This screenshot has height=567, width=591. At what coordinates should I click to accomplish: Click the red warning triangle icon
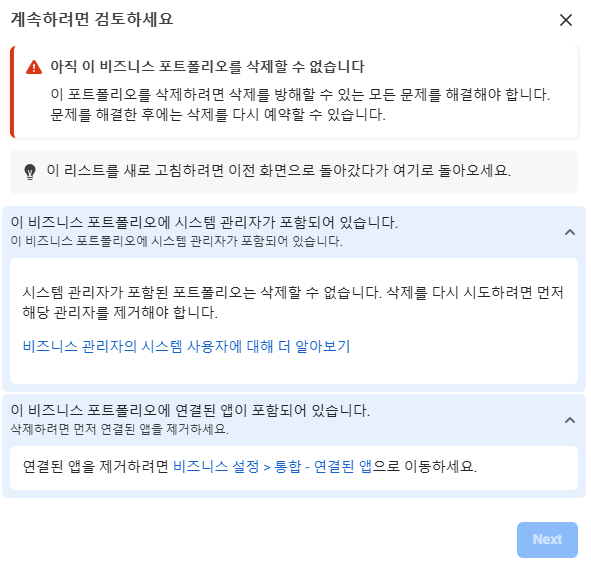tap(34, 67)
